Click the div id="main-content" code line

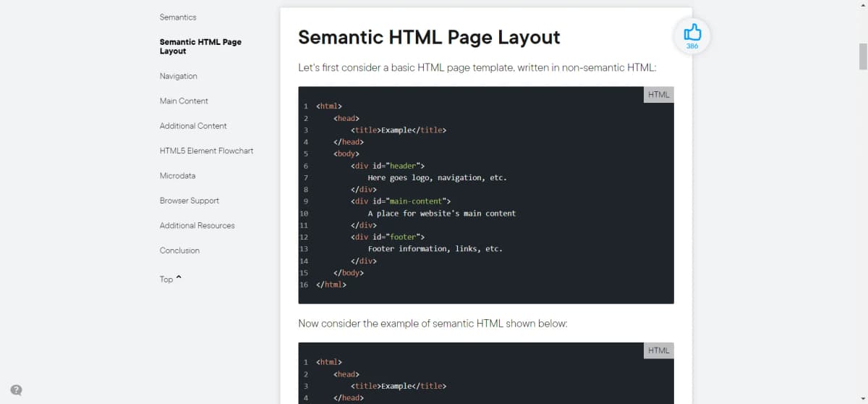[401, 201]
